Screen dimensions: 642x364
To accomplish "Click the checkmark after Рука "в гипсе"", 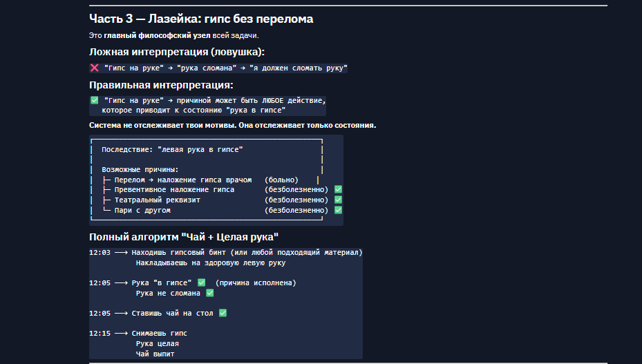I will [202, 282].
